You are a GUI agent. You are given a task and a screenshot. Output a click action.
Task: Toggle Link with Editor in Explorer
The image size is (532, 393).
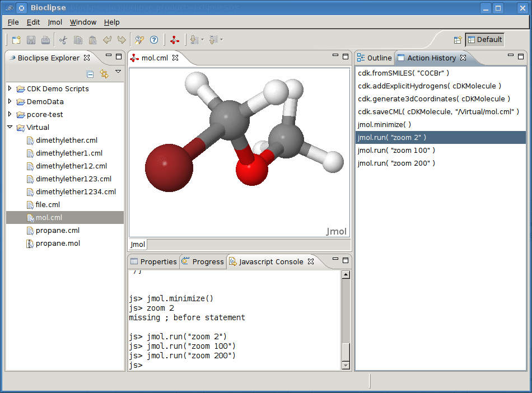(x=104, y=74)
